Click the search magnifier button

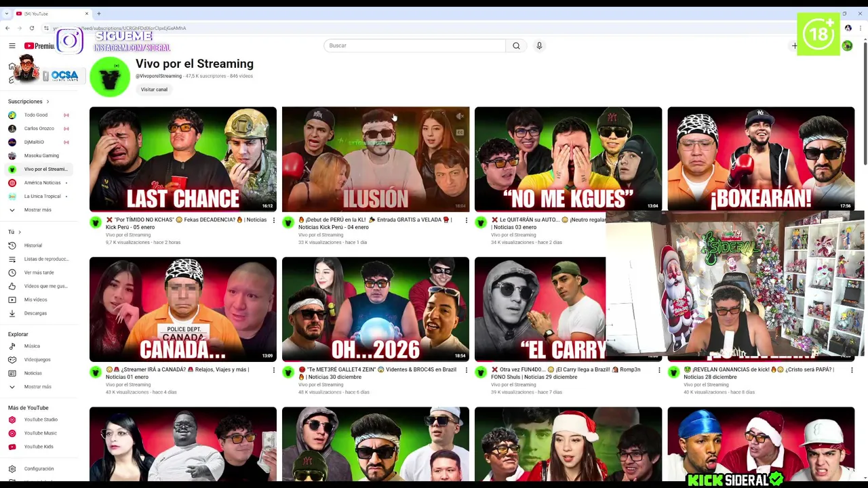pos(516,45)
